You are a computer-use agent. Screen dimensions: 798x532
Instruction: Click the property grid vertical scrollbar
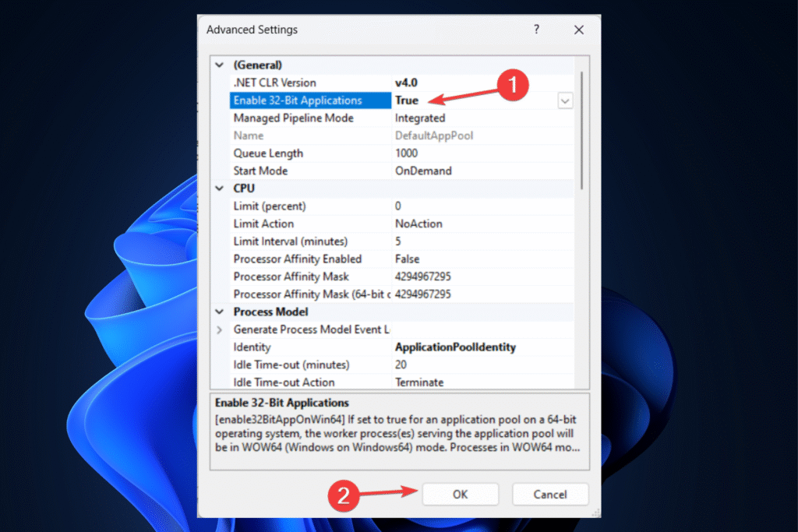(x=581, y=125)
